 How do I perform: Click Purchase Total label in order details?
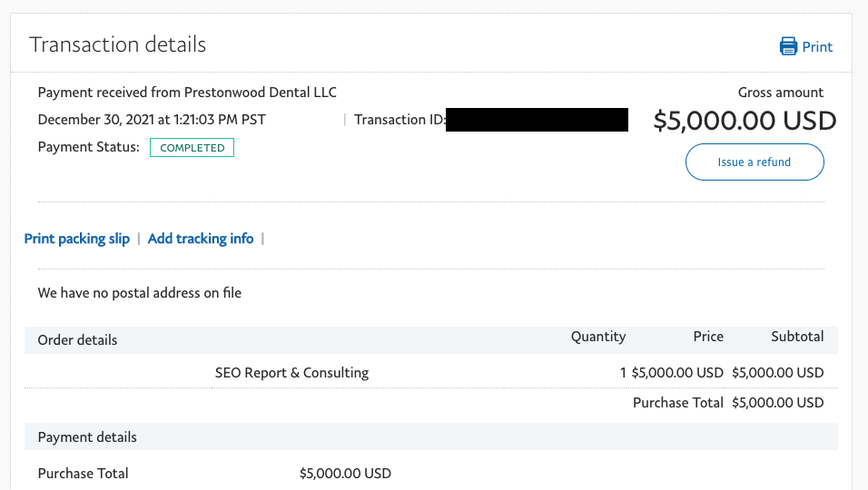678,403
